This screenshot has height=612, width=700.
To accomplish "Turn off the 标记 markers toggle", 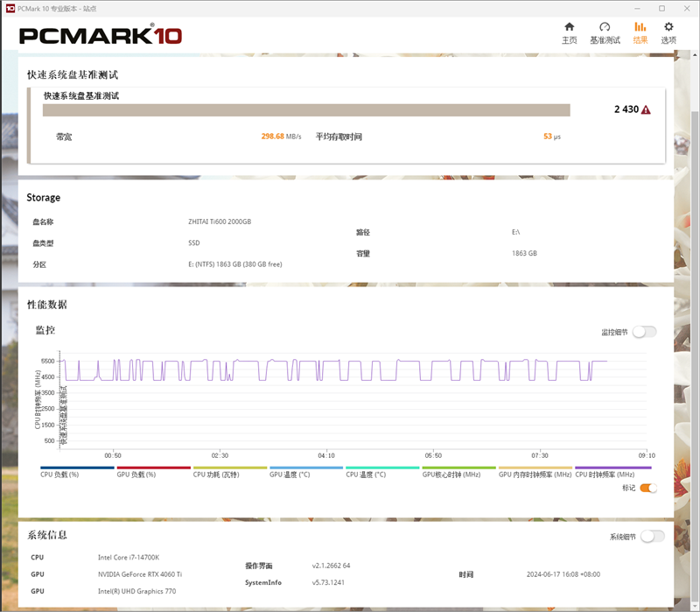I will (648, 488).
